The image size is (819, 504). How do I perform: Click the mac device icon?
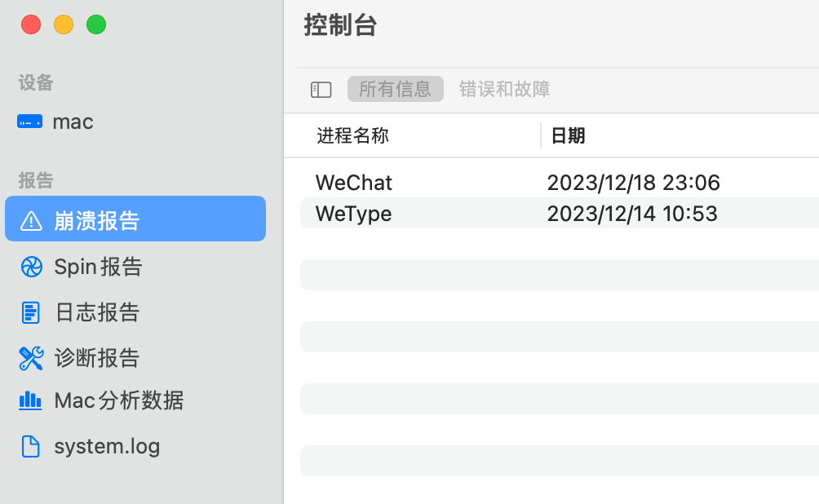coord(29,122)
